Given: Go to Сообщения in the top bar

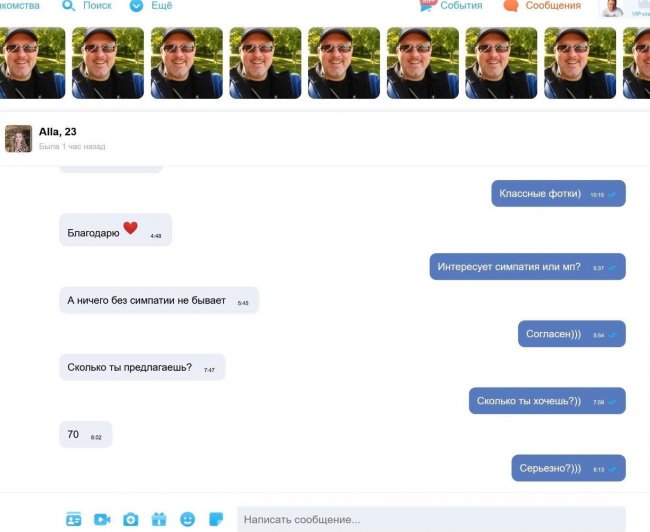Looking at the screenshot, I should [553, 5].
